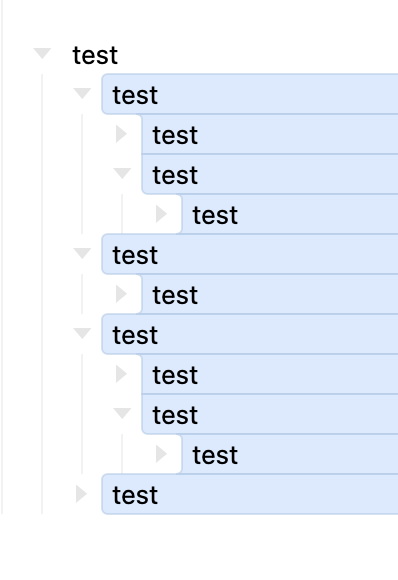Select the second child test row under root
The image size is (398, 580).
[x=250, y=254]
